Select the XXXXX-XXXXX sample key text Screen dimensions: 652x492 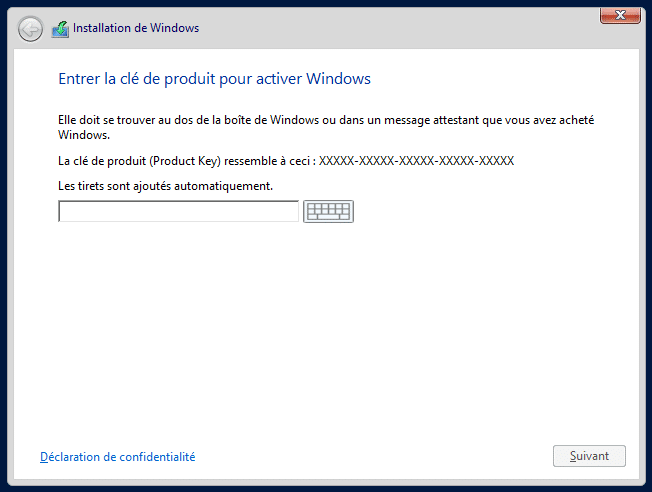[x=416, y=161]
